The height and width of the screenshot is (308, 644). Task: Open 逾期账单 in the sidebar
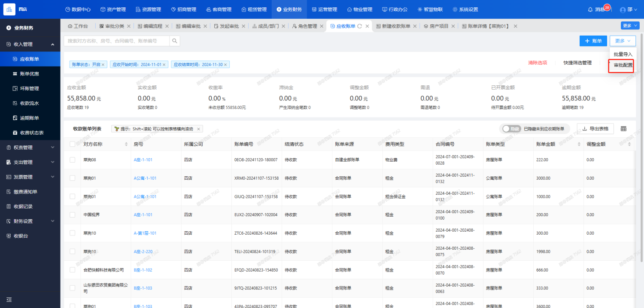tap(30, 118)
